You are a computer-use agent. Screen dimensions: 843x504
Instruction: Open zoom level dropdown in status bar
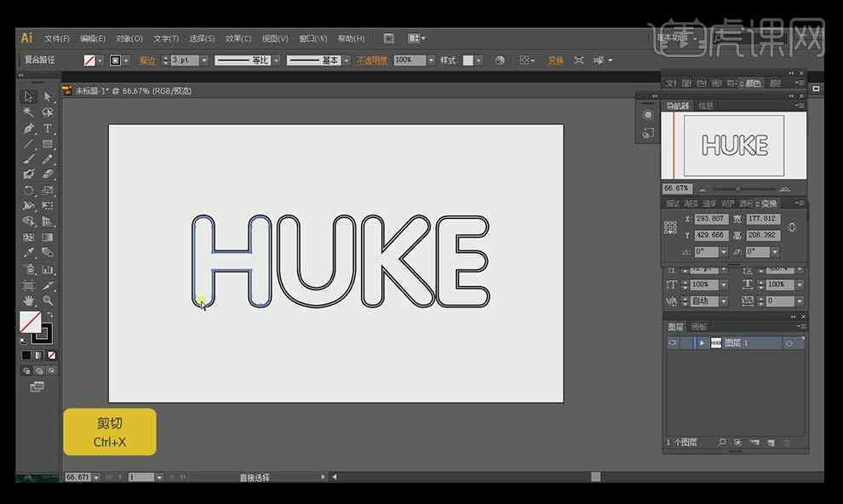pos(95,477)
